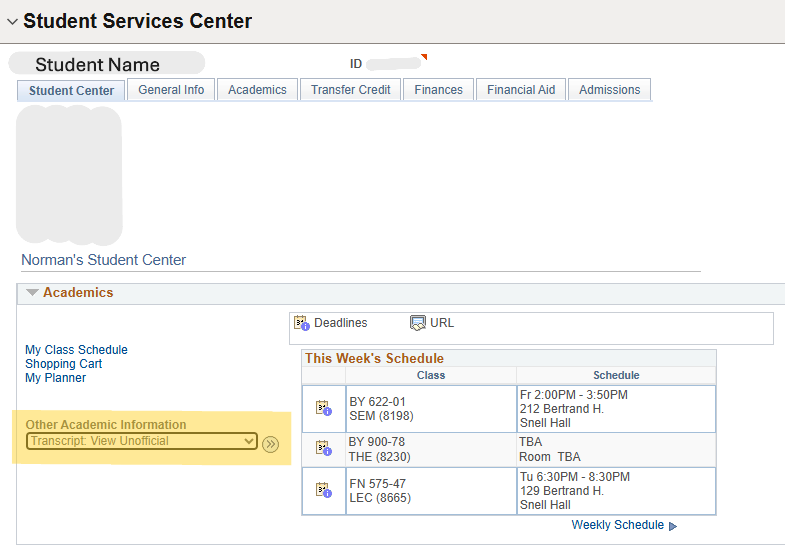Open the Other Academic Information dropdown
Screen dimensions: 785x549
pos(142,441)
